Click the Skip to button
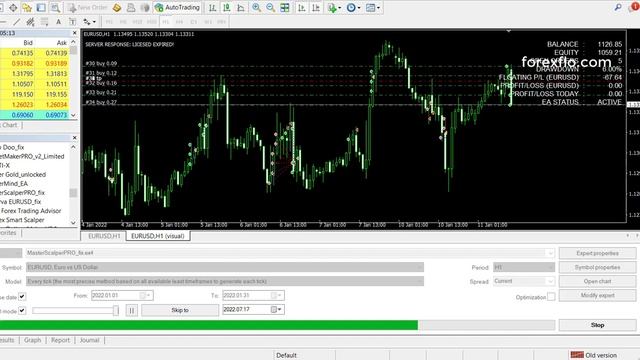The height and width of the screenshot is (360, 640). click(x=180, y=310)
